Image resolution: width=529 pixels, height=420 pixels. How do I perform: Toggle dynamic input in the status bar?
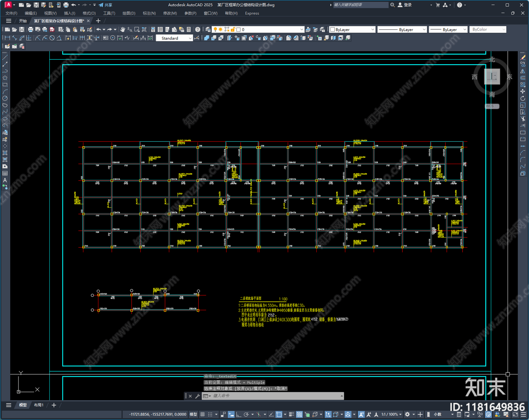pos(231,414)
